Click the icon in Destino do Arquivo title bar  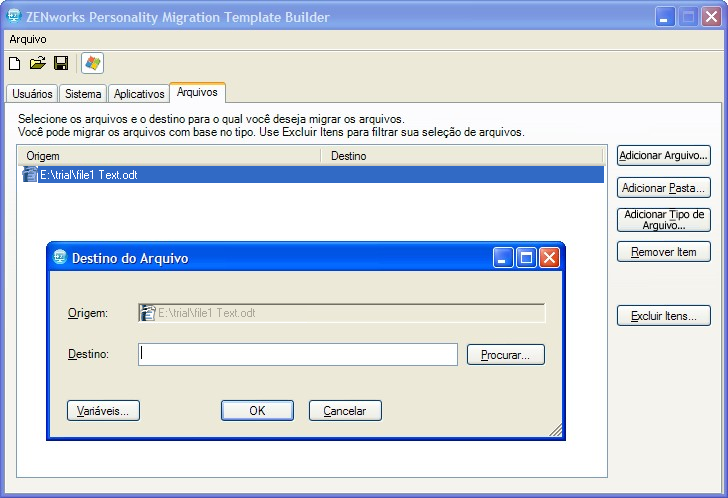pyautogui.click(x=59, y=257)
